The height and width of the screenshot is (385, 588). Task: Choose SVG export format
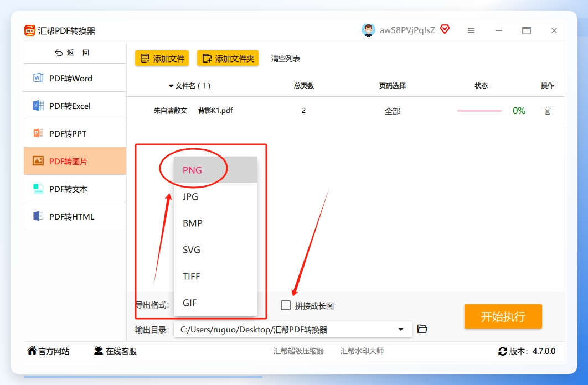coord(215,250)
